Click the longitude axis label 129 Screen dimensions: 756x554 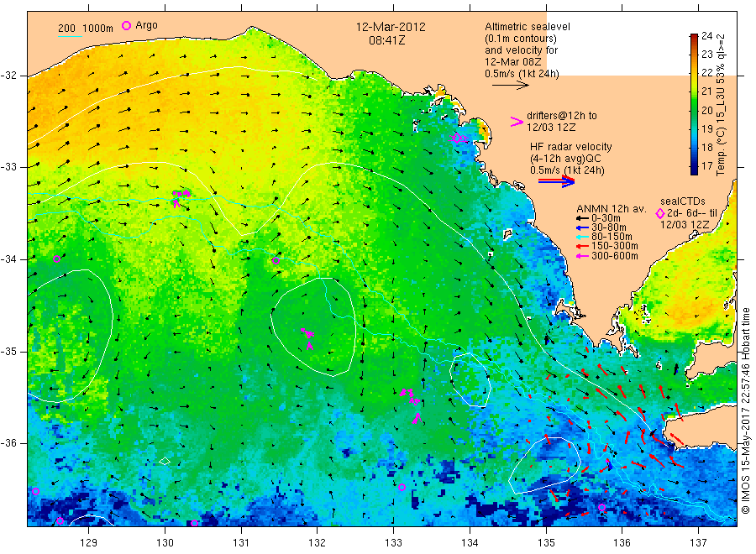coord(89,543)
